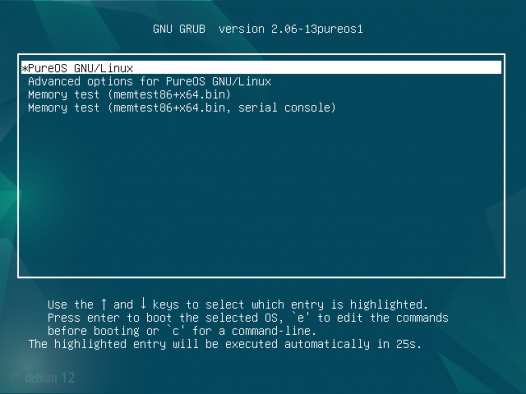Screen dimensions: 526x394
Task: Click the up arrow symbol in help text
Action: 104,304
